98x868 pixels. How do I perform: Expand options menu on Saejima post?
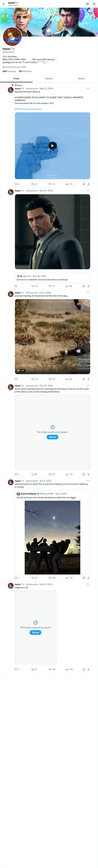88,584
